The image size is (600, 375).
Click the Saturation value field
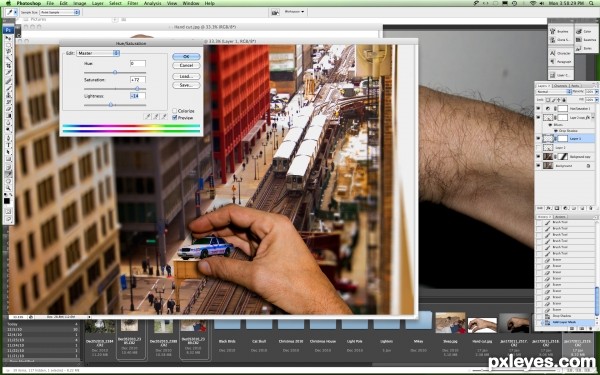click(138, 80)
